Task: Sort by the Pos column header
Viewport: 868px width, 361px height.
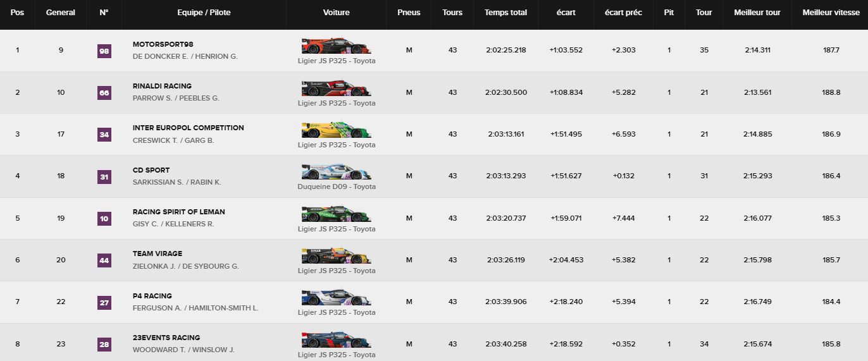Action: point(18,13)
